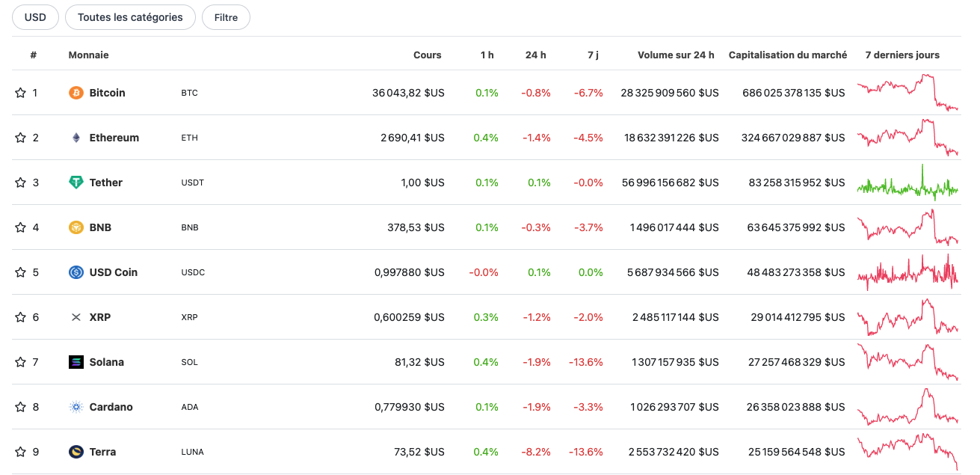Image resolution: width=980 pixels, height=475 pixels.
Task: Click the Solana logo icon
Action: pyautogui.click(x=75, y=362)
